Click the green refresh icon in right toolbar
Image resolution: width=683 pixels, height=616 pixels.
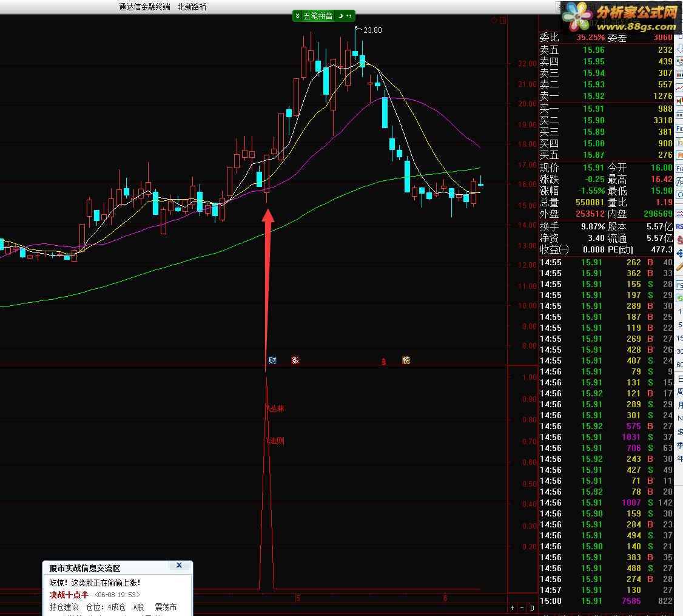click(679, 298)
